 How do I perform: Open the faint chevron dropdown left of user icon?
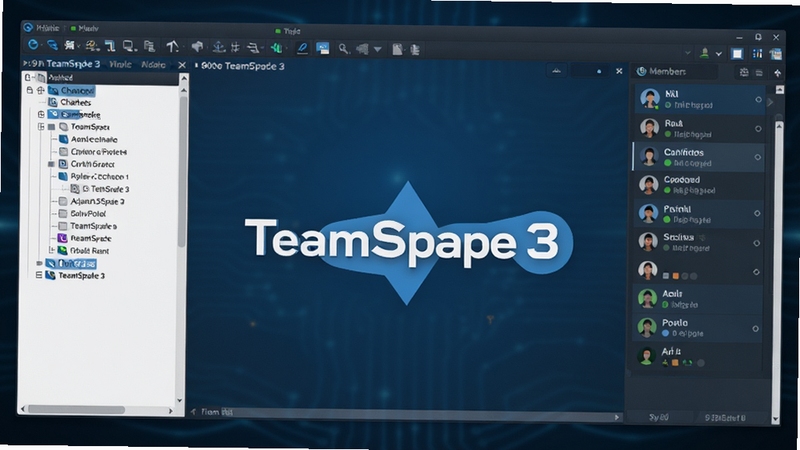point(688,53)
